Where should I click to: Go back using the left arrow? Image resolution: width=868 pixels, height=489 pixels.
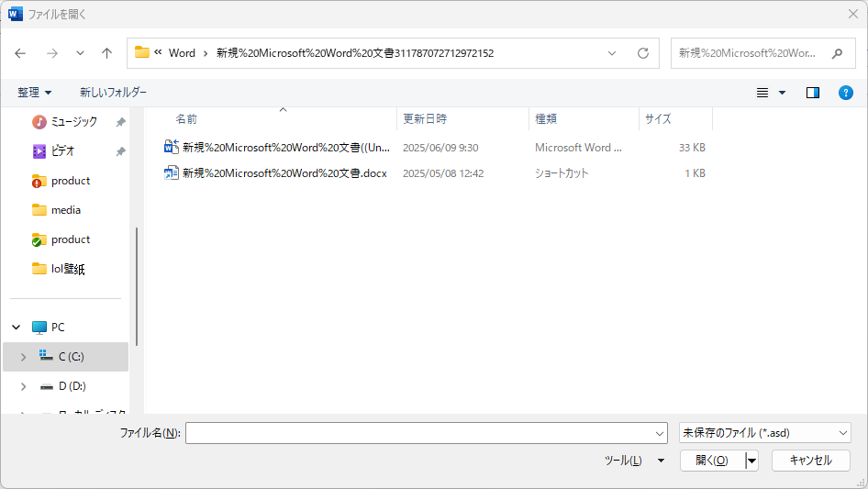[20, 53]
